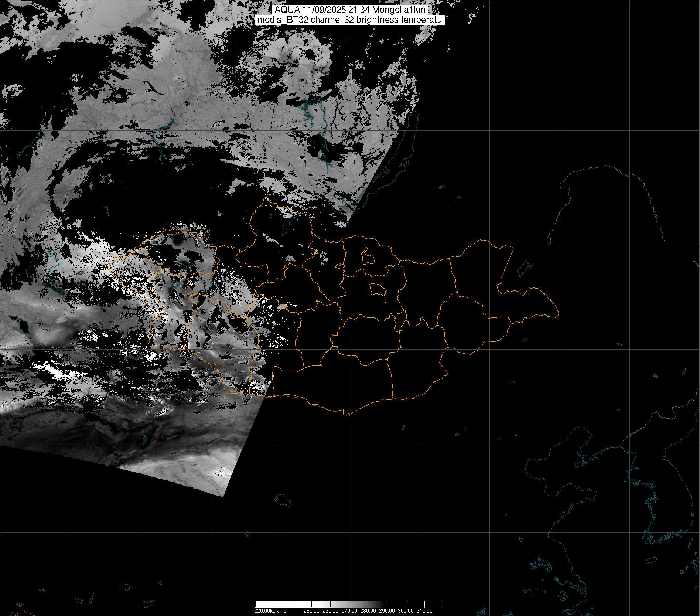Click the 310.00 label at the colorbar end
The height and width of the screenshot is (616, 700).
coord(424,611)
